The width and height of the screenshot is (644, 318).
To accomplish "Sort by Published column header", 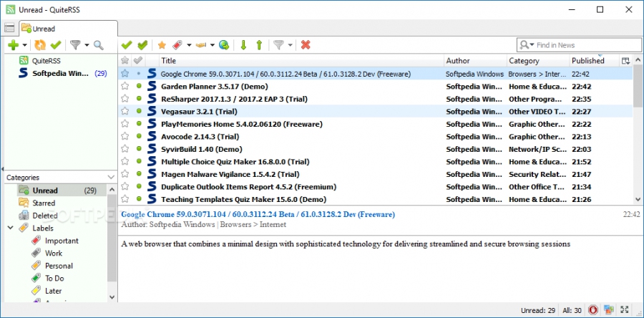I will [x=594, y=61].
